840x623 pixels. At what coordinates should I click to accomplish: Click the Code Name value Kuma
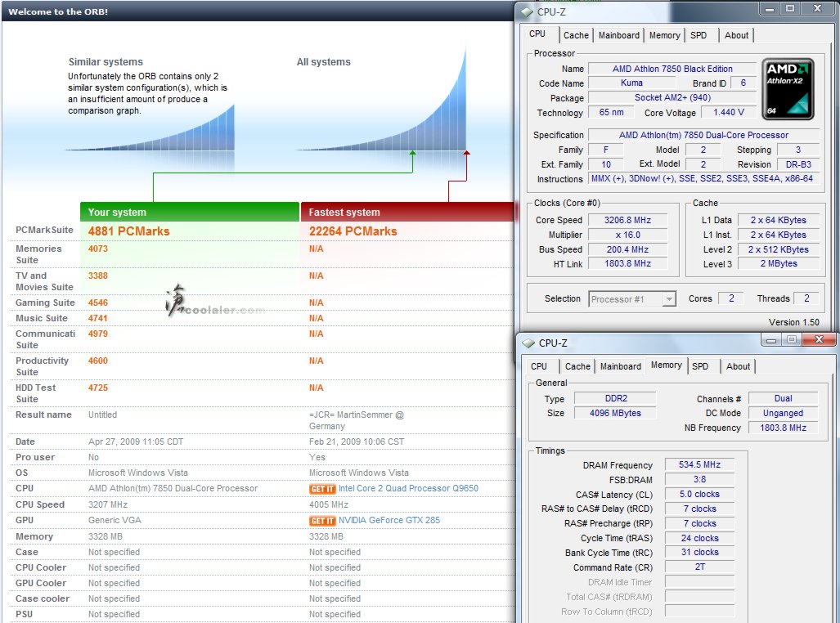(631, 83)
